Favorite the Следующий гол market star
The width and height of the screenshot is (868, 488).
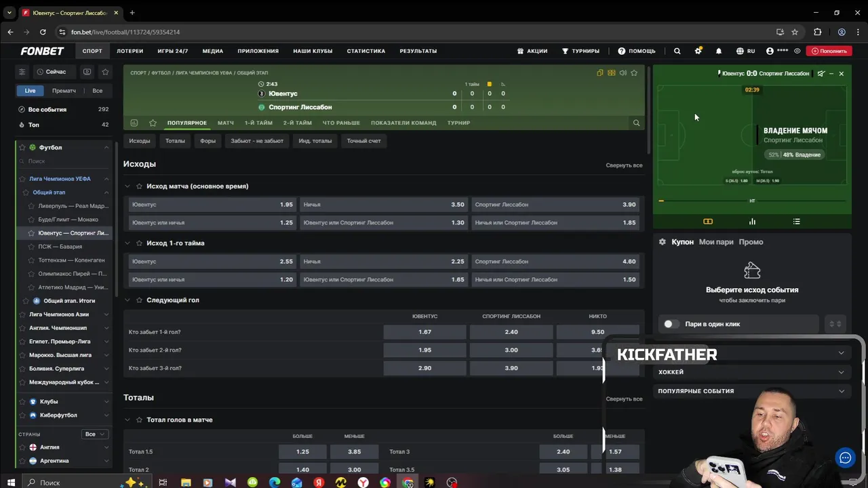[x=140, y=300]
